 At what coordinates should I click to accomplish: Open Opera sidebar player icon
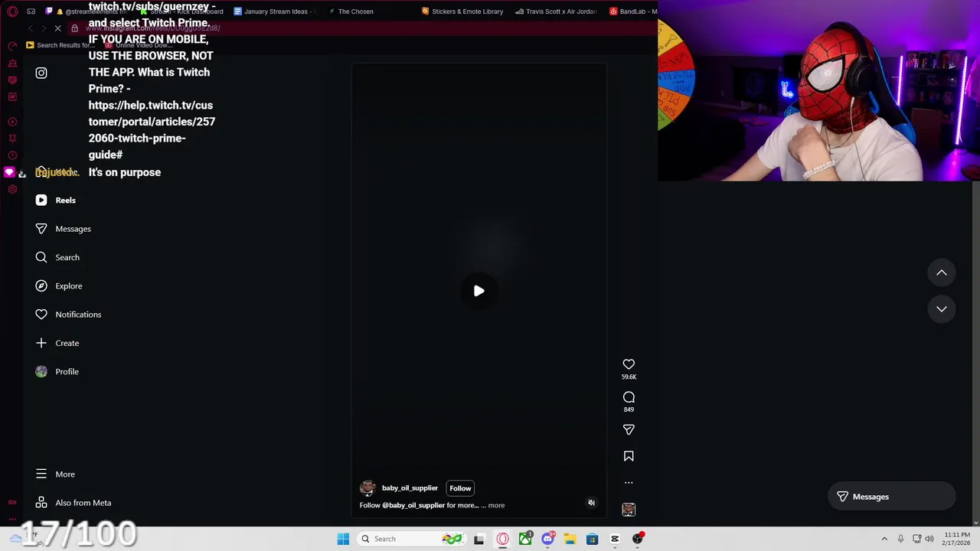pos(12,122)
